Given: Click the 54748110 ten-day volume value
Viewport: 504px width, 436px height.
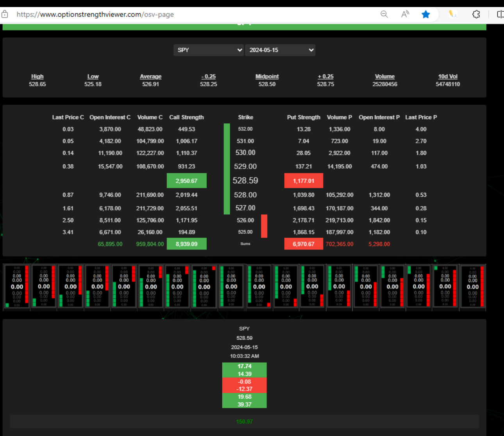Looking at the screenshot, I should [448, 84].
